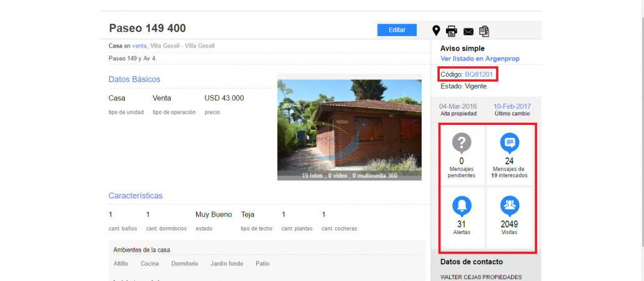Click the Patio room label
Screen dimensions: 644x281
tap(262, 264)
